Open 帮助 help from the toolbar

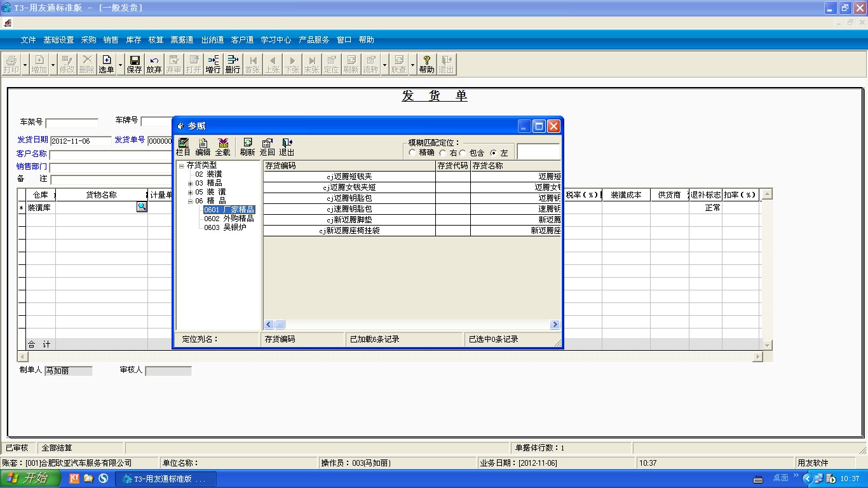point(426,64)
